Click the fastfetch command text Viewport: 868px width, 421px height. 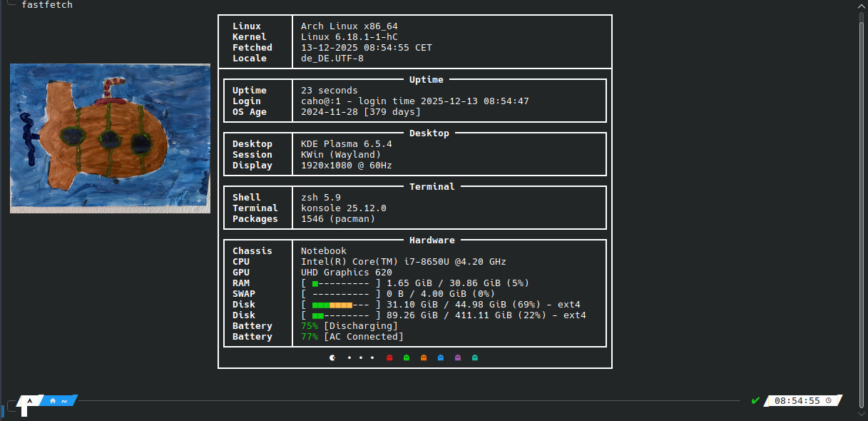pyautogui.click(x=47, y=5)
